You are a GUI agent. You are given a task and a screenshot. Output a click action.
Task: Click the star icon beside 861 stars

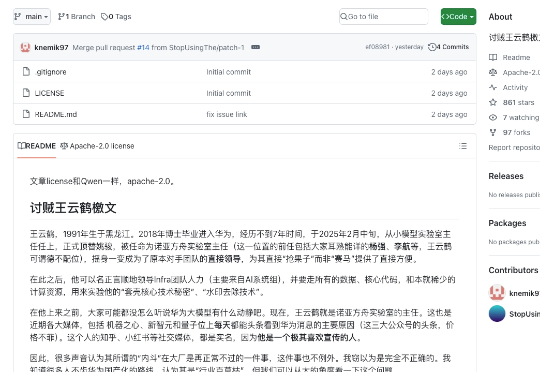click(x=493, y=102)
